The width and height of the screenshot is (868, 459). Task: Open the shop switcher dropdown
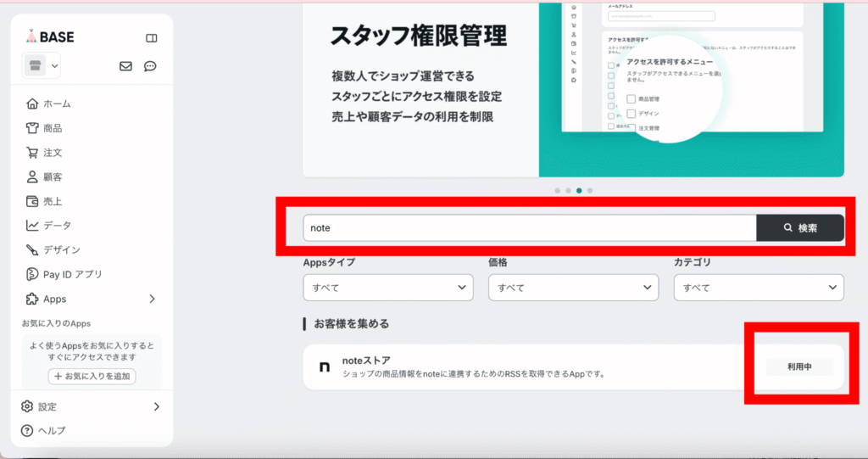42,66
